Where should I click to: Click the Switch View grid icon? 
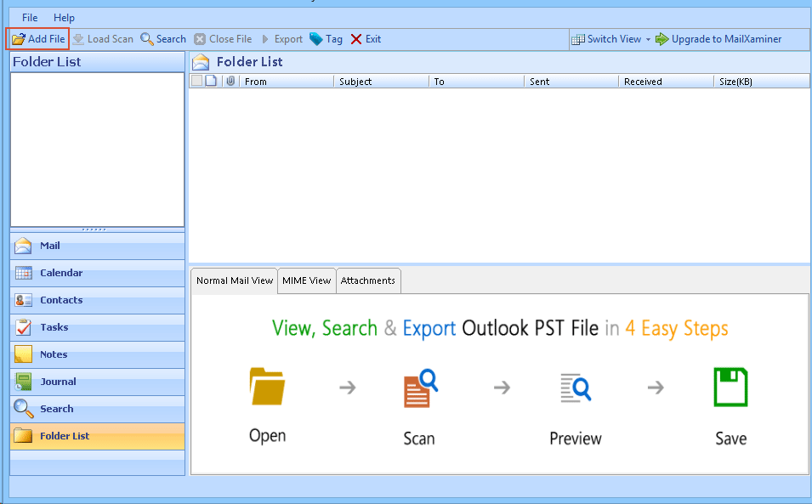click(578, 39)
